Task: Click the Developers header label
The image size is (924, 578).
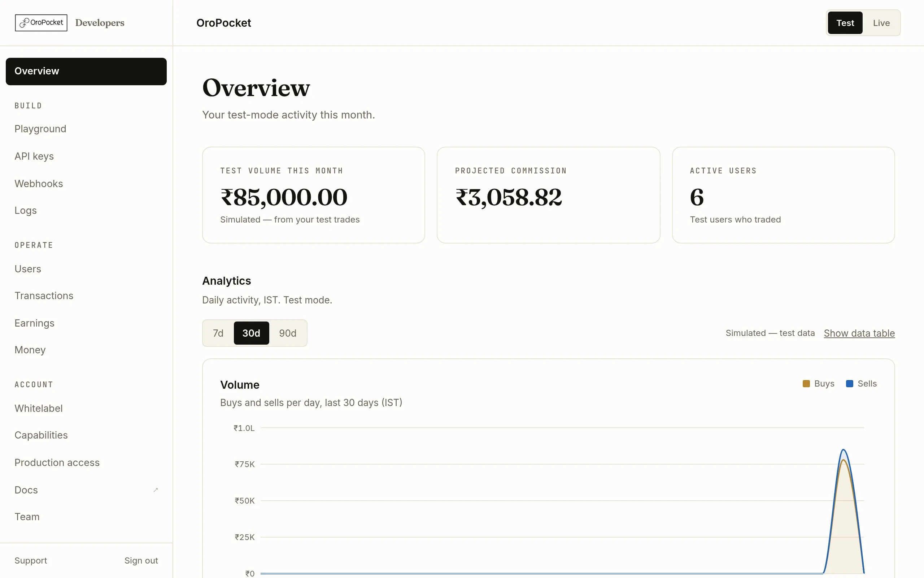Action: tap(100, 22)
